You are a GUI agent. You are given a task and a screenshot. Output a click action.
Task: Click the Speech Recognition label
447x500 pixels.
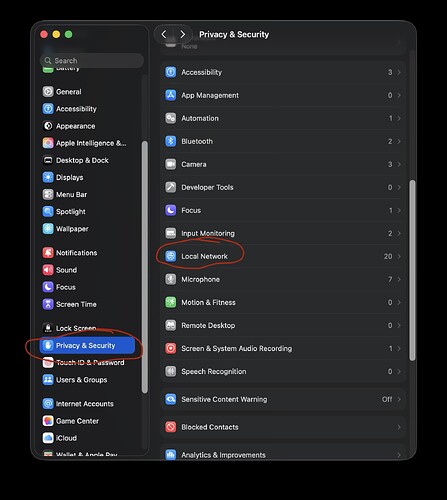(214, 371)
